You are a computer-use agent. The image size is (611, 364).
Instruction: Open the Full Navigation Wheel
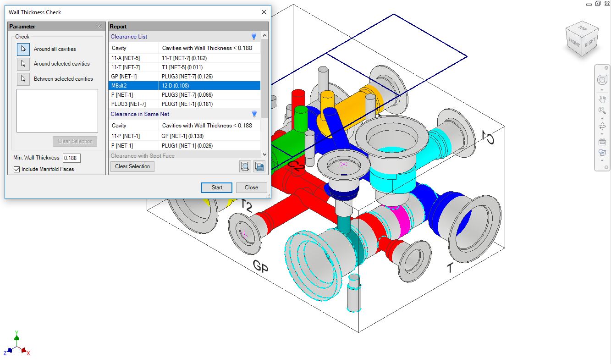click(602, 80)
